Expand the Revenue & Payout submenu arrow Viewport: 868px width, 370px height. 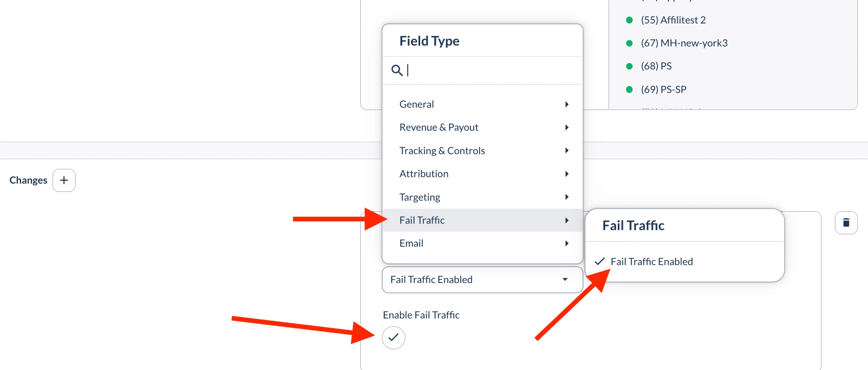click(567, 127)
